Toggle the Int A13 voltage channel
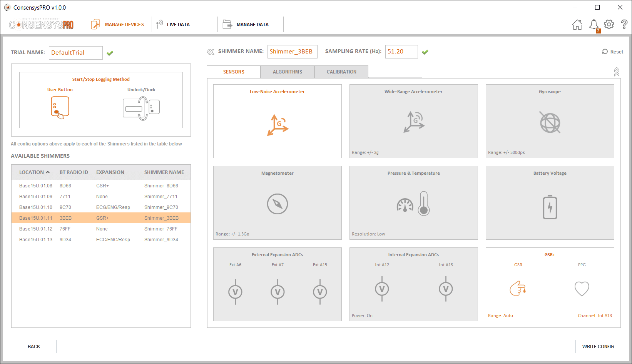Screen dimensions: 632x364 pos(446,289)
